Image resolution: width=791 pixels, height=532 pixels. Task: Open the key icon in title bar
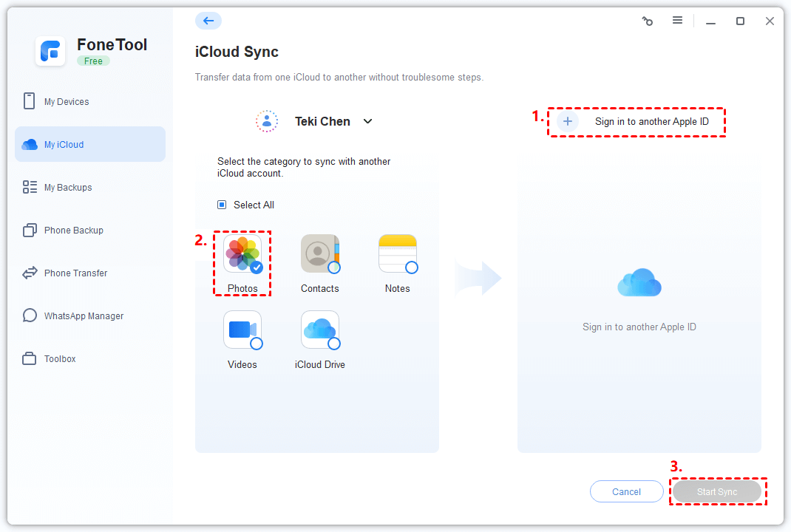648,21
